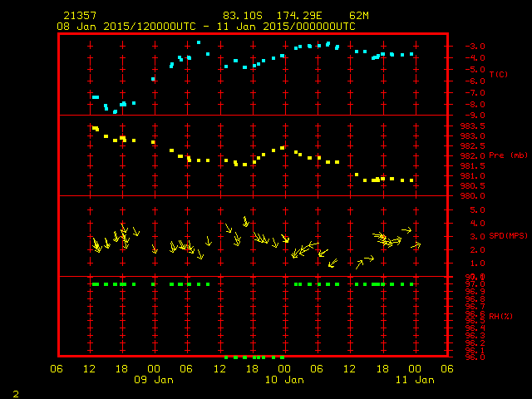The image size is (532, 399).
Task: Click the -8.0 temperature tick label
Action: (x=475, y=105)
